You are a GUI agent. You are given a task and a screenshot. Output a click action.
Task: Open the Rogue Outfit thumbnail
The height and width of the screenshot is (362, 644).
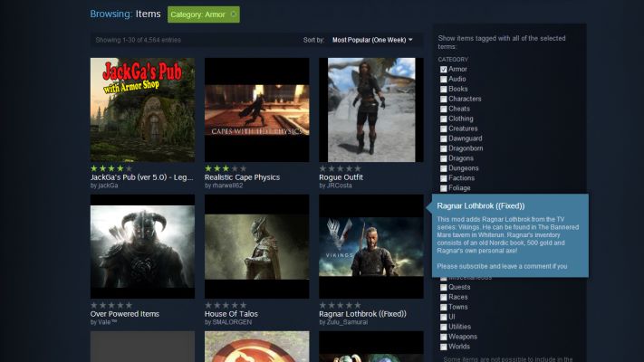click(x=371, y=110)
